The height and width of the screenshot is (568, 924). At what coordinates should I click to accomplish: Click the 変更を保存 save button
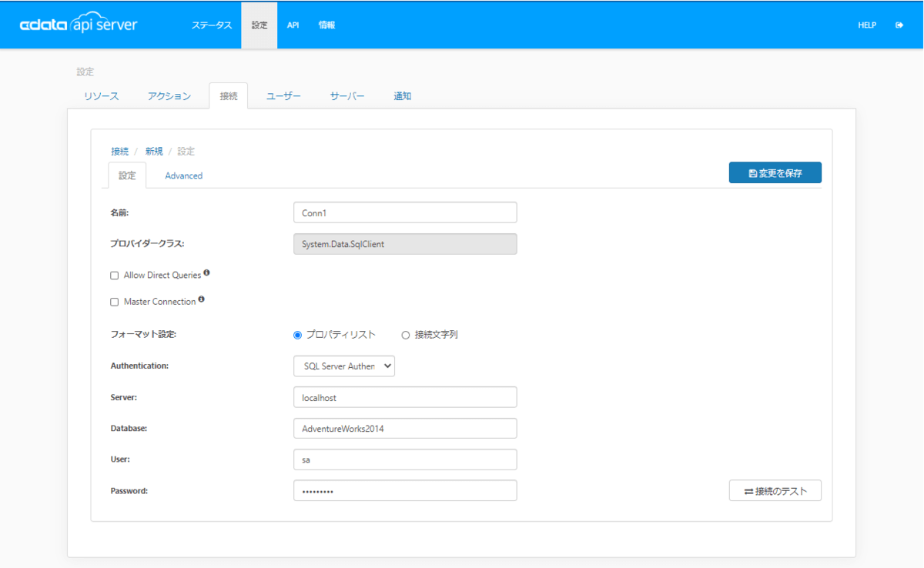[775, 173]
